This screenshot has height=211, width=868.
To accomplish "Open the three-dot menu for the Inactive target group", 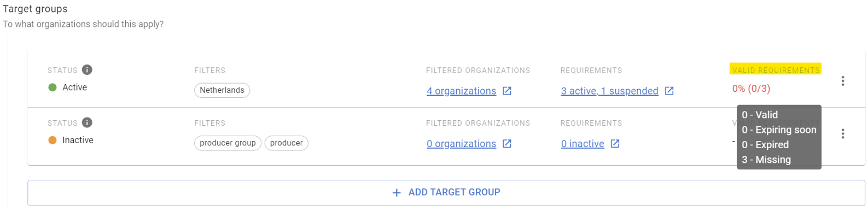I will point(843,134).
